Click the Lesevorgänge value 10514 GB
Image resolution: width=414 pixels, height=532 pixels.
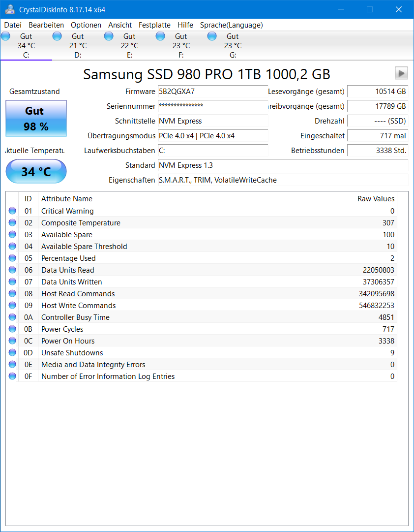[378, 91]
